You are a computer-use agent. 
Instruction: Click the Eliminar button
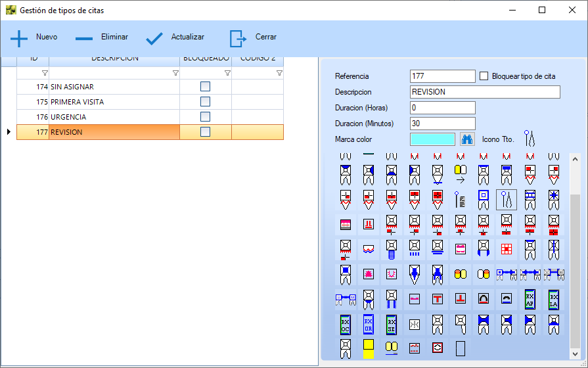101,37
